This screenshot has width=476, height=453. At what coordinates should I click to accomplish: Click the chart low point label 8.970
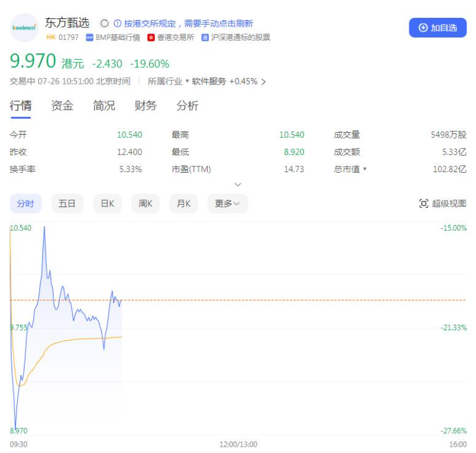[18, 431]
